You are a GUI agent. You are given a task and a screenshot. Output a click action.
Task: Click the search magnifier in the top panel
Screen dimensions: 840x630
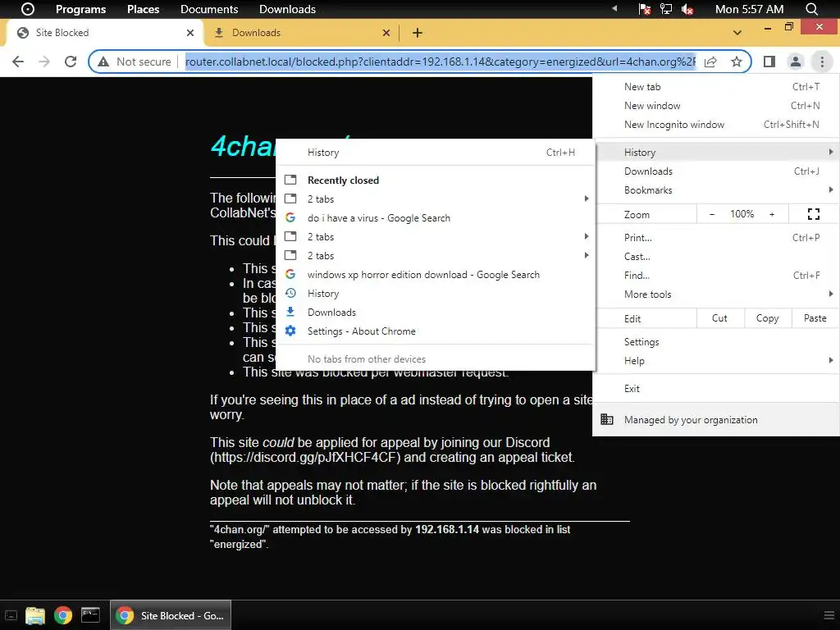coord(811,9)
